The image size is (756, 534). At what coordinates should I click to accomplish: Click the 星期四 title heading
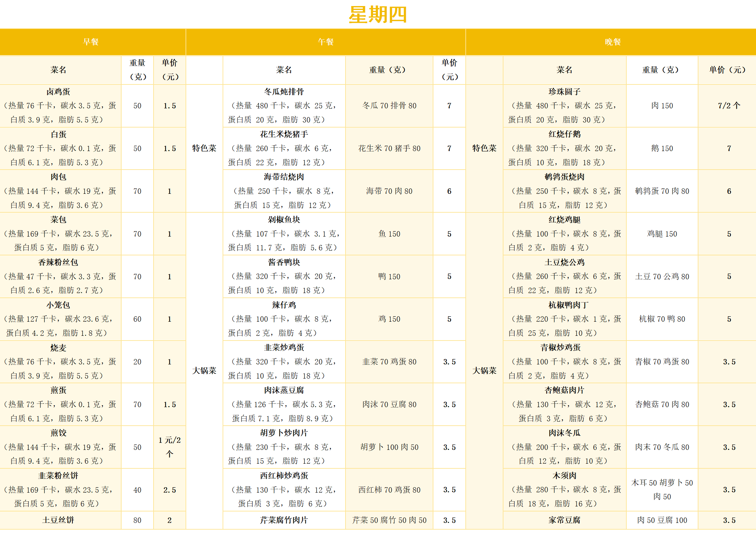coord(377,15)
